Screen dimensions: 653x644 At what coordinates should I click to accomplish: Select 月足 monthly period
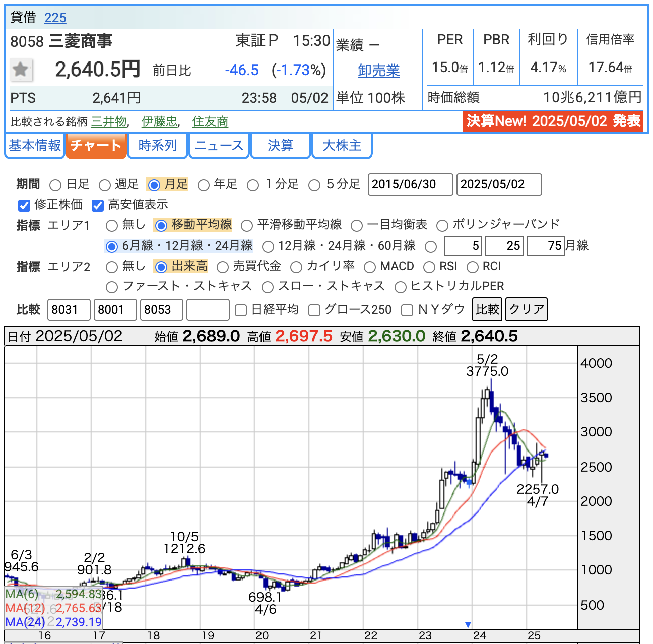[154, 185]
